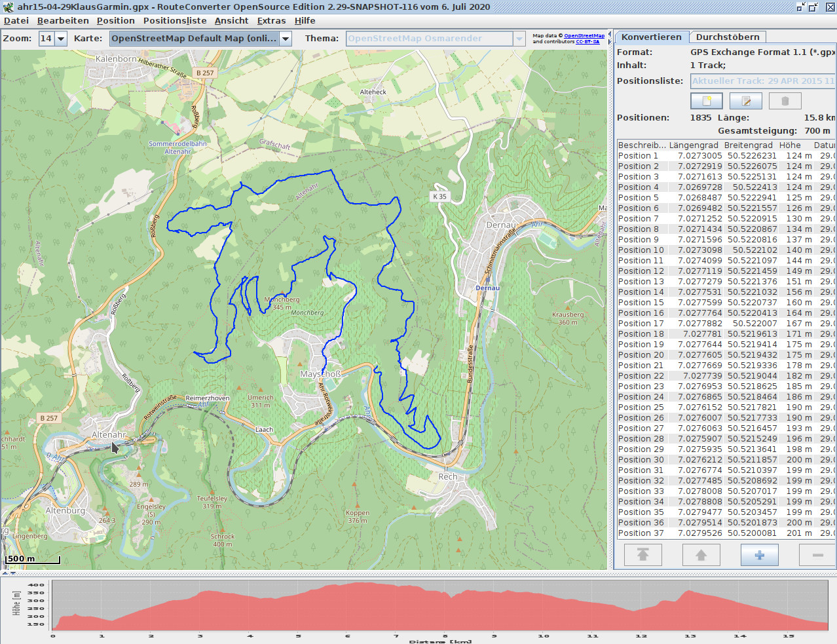
Task: Click the Krausberg 360 m peak label
Action: pyautogui.click(x=568, y=318)
